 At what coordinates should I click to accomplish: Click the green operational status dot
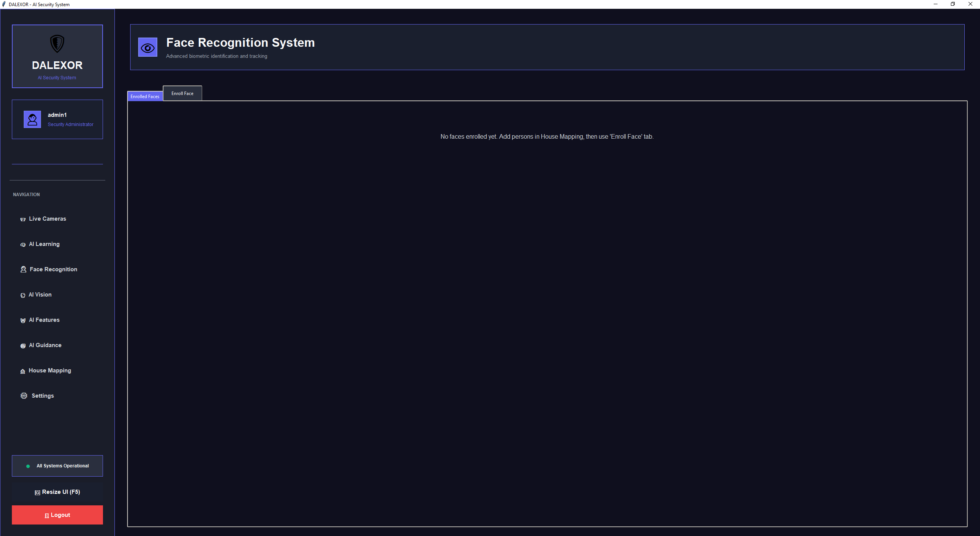point(28,466)
